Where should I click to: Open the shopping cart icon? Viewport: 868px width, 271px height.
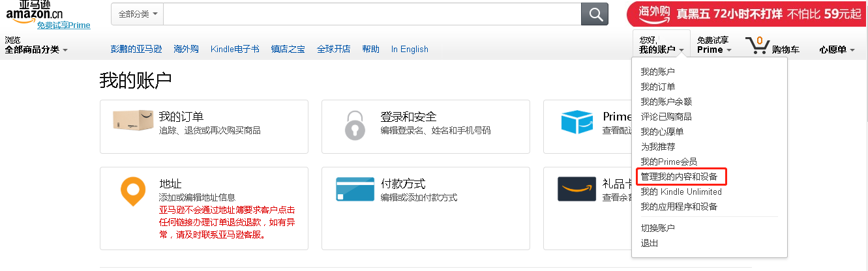coord(756,45)
